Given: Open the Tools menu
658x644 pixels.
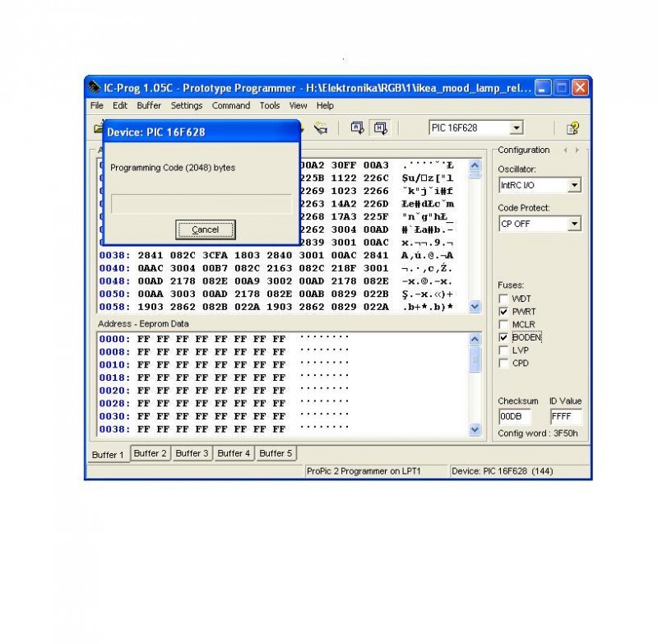Looking at the screenshot, I should 270,105.
